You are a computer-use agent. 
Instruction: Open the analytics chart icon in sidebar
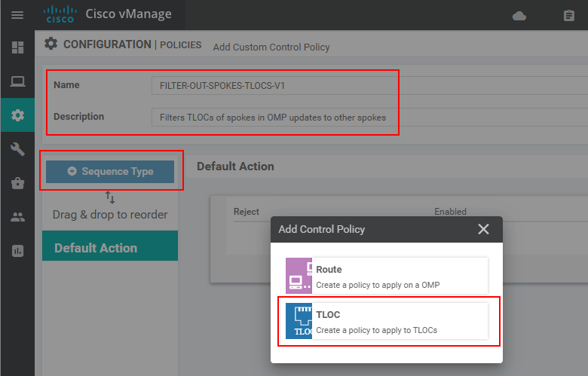point(17,251)
